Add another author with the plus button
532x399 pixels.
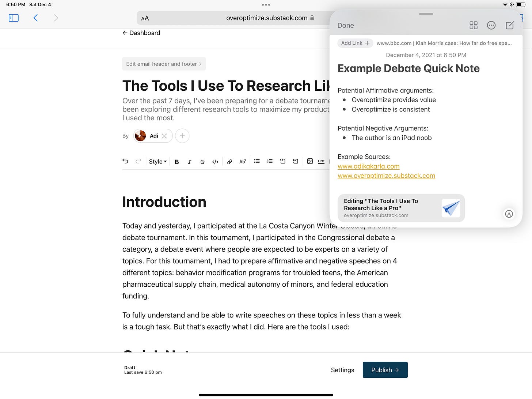(x=182, y=136)
